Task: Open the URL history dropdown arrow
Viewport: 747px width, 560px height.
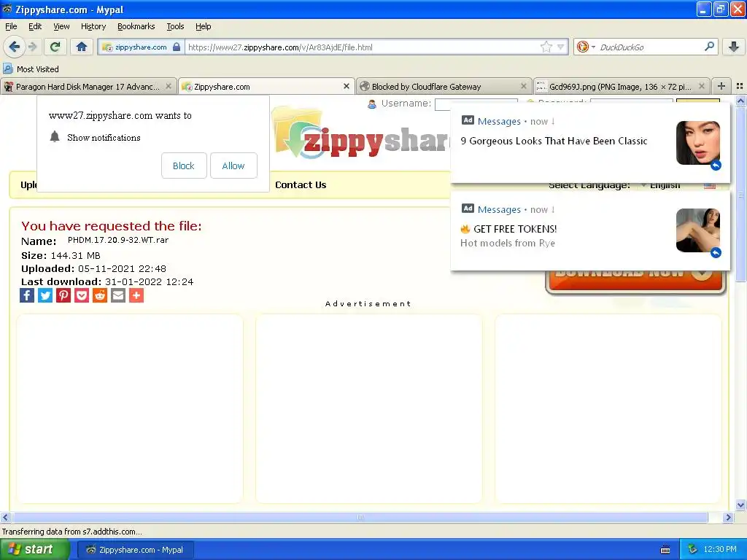Action: coord(561,47)
